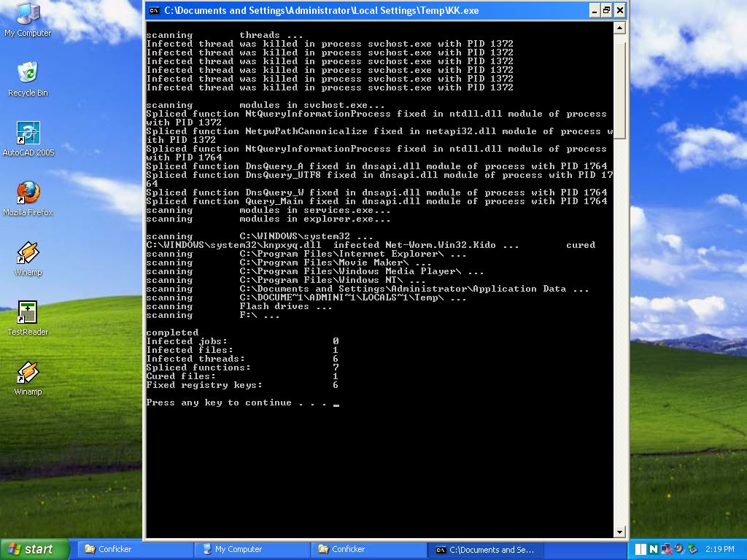Open the KK.exe console system menu icon
This screenshot has width=747, height=560.
click(155, 10)
